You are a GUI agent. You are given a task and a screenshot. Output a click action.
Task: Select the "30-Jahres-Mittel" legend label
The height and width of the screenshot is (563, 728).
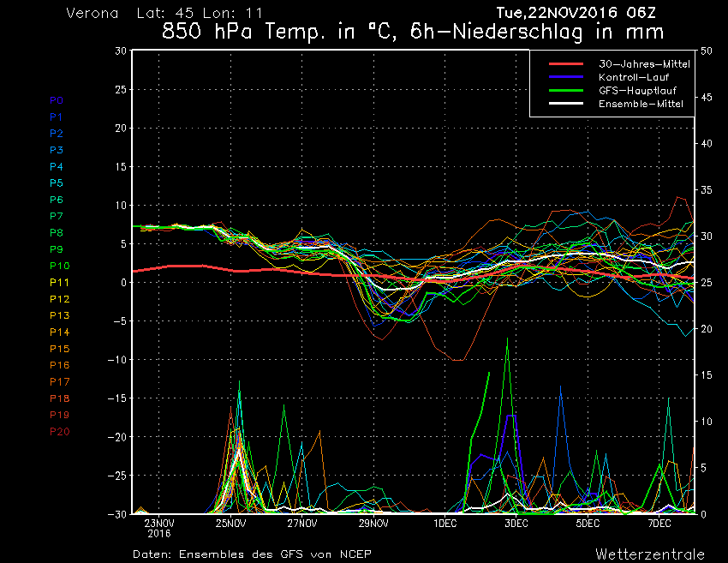pyautogui.click(x=644, y=64)
